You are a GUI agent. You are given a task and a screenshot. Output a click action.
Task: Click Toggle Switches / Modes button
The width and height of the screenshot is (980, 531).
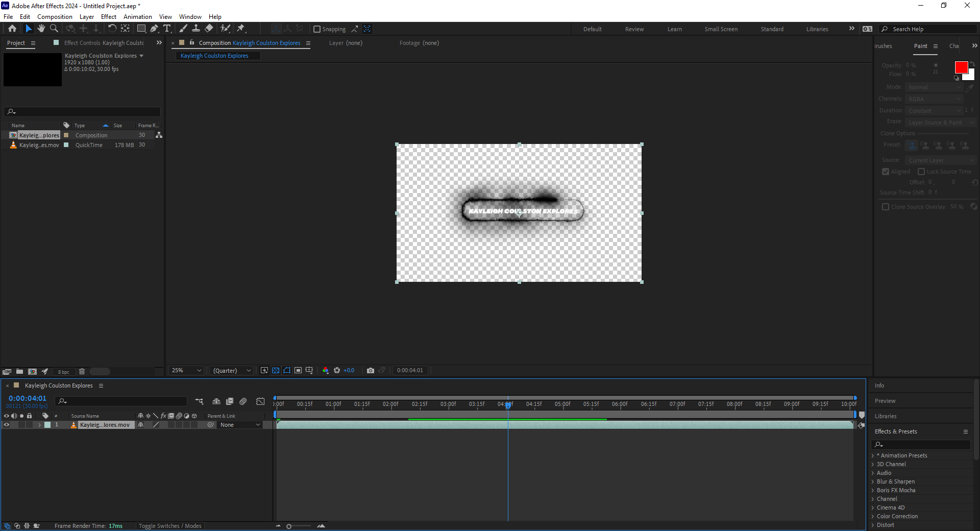point(170,526)
